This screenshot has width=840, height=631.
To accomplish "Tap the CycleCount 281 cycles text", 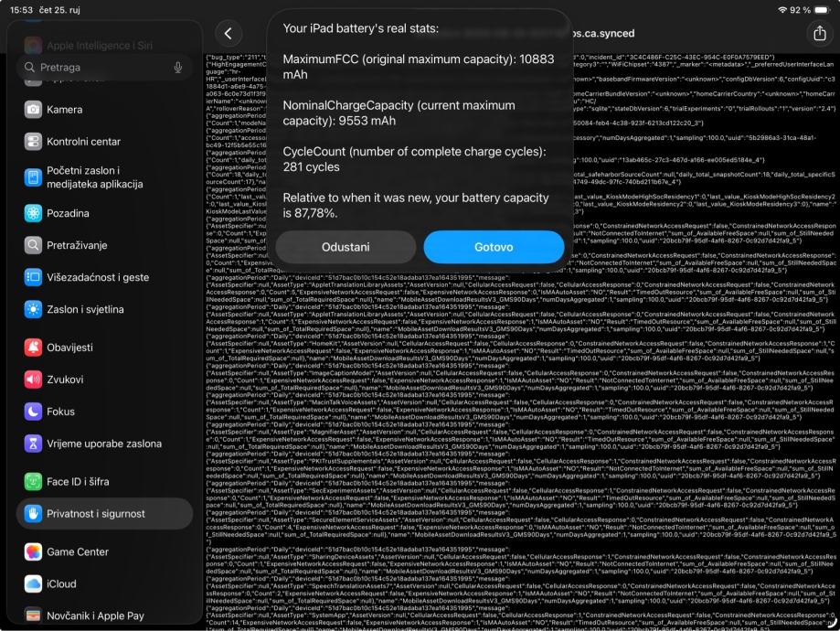I will click(415, 159).
